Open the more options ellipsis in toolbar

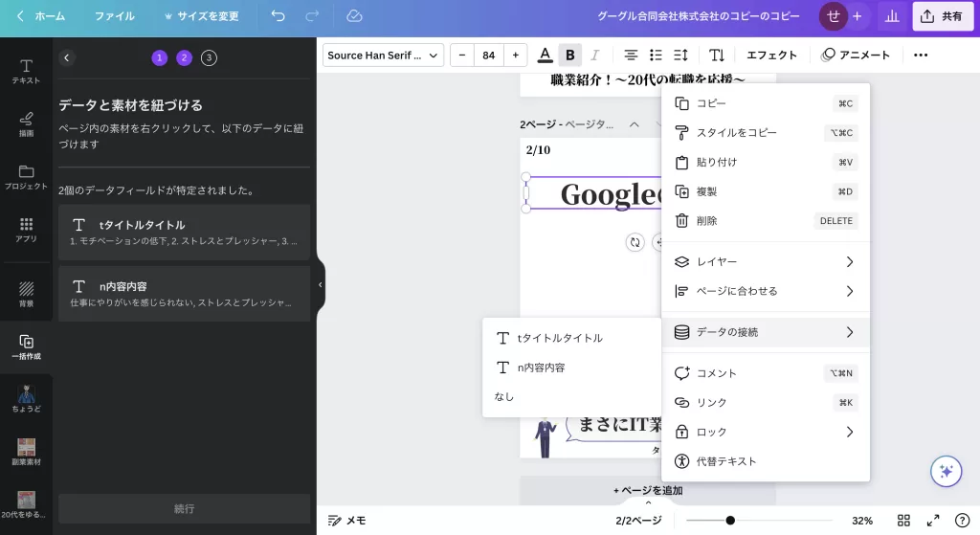pyautogui.click(x=921, y=55)
